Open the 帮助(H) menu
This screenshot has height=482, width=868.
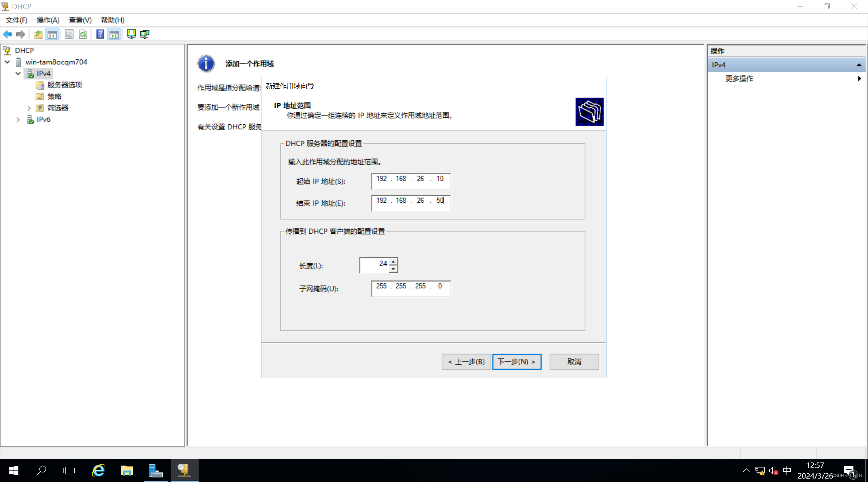coord(113,20)
